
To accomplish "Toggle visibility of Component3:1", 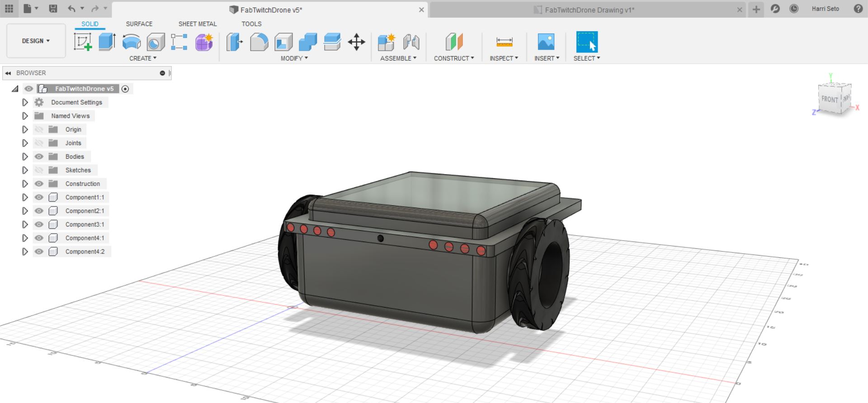I will [39, 224].
